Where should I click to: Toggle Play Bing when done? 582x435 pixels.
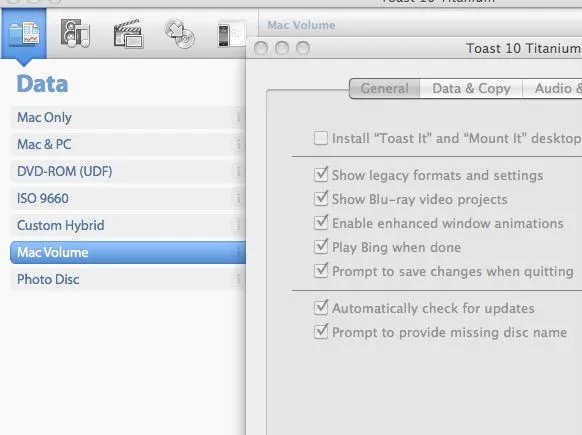pos(321,246)
